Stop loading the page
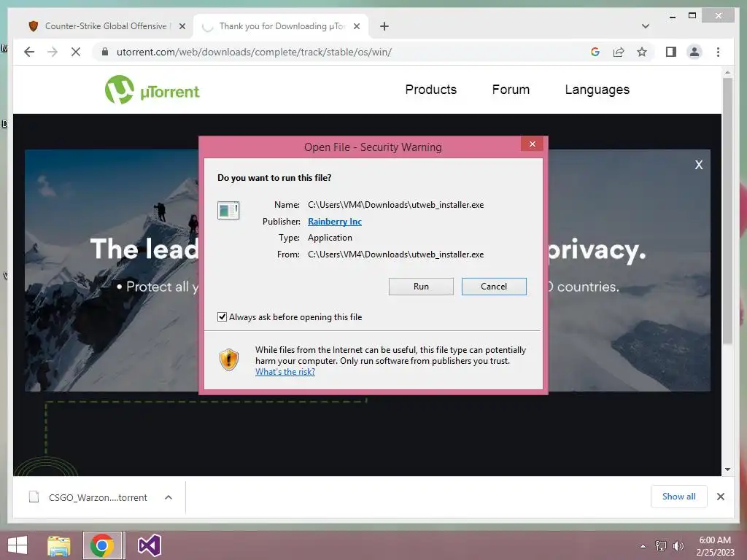Image resolution: width=747 pixels, height=560 pixels. coord(76,52)
